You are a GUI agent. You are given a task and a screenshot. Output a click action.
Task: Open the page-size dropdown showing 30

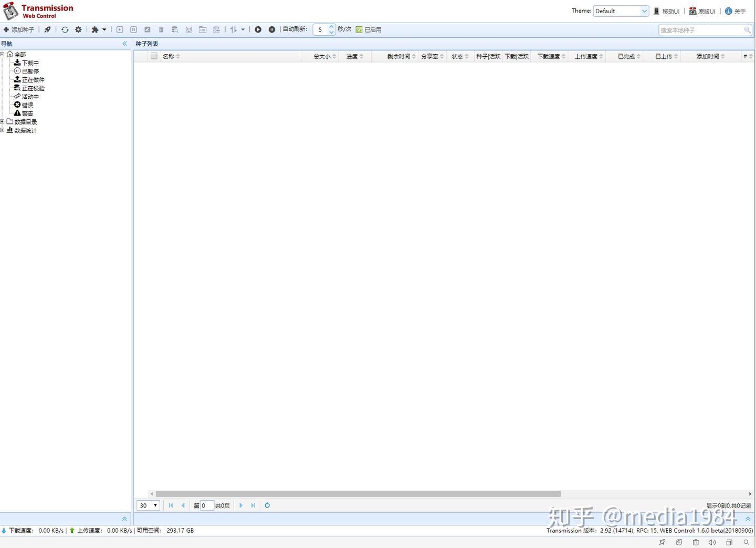coord(148,505)
